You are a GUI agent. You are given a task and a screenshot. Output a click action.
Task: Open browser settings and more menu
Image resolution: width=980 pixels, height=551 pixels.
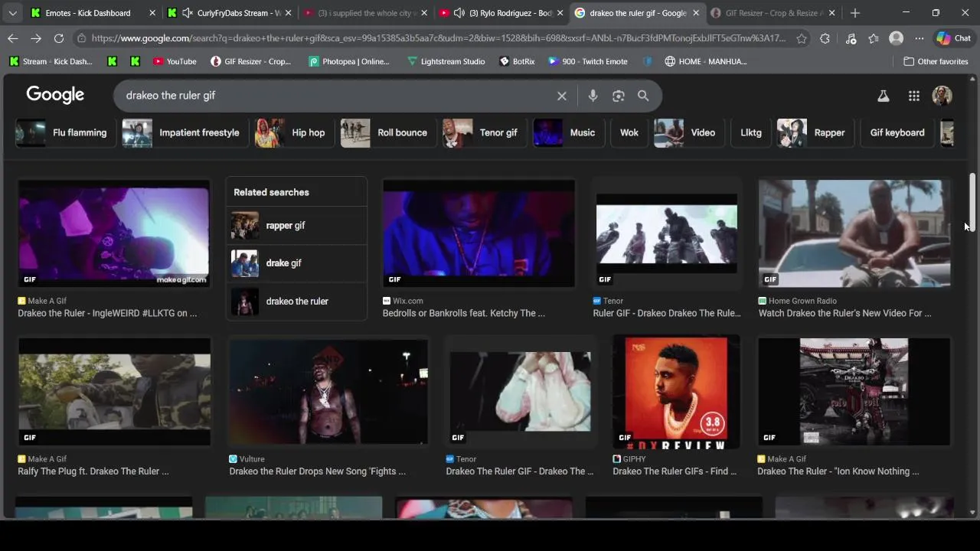point(920,38)
